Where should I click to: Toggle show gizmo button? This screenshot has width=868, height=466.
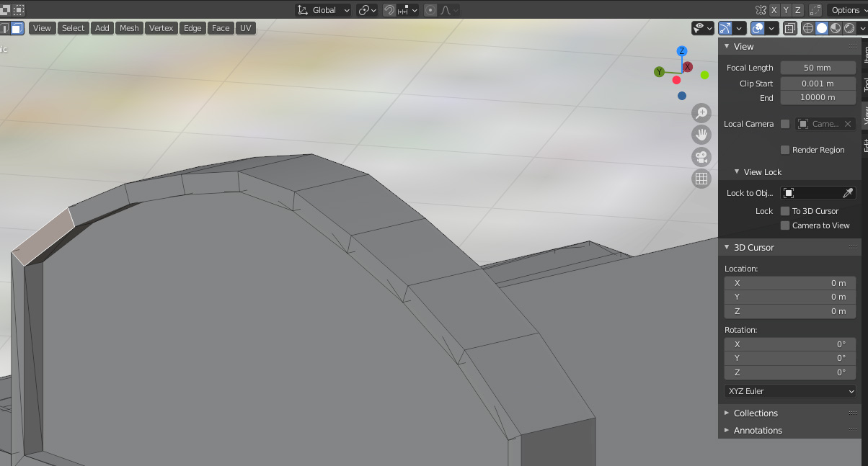[725, 28]
